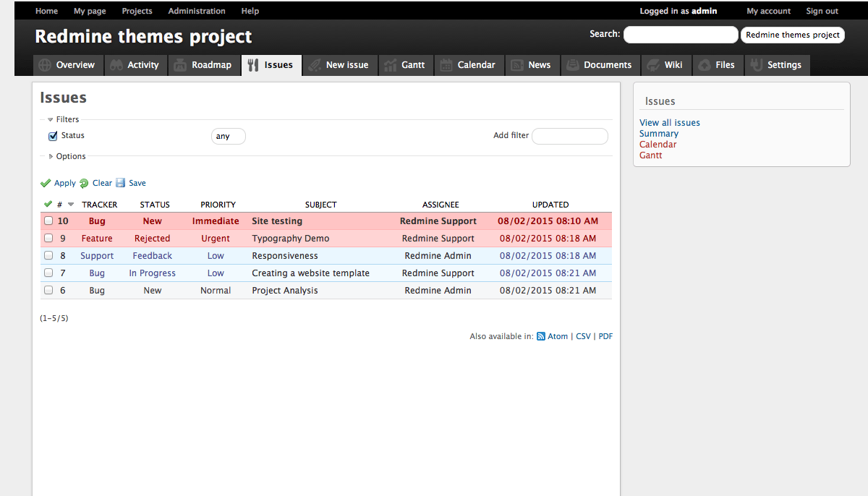The height and width of the screenshot is (496, 868).
Task: Export issues as CSV
Action: pyautogui.click(x=583, y=336)
